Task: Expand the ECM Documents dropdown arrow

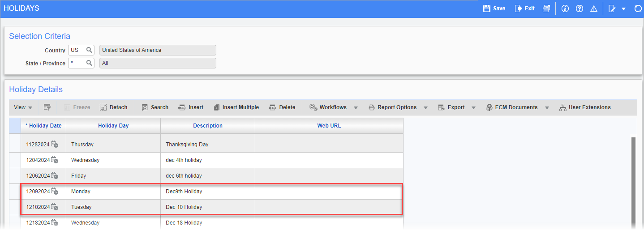Action: tap(547, 108)
